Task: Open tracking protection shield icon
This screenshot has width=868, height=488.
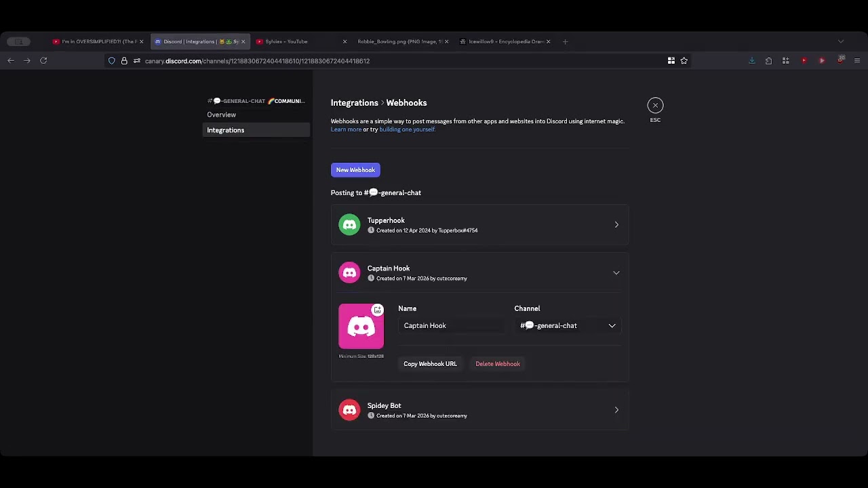Action: click(x=112, y=61)
